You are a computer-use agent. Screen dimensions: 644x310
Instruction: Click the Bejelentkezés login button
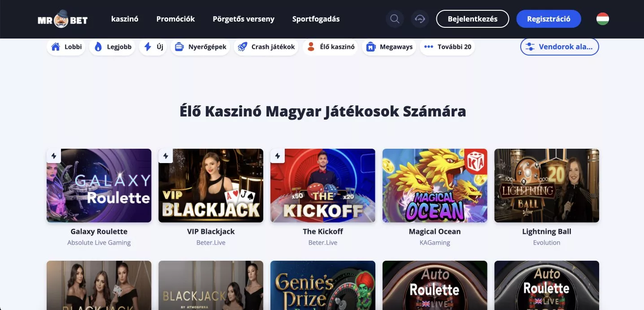(473, 19)
